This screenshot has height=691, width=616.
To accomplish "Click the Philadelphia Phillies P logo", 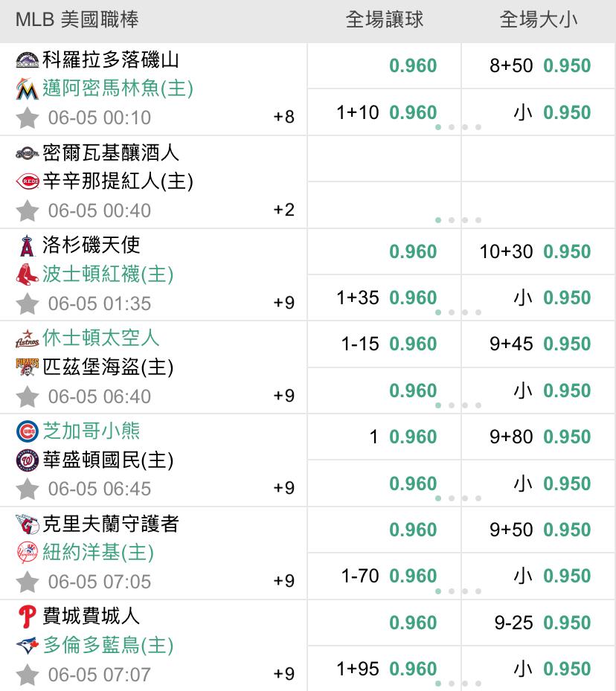I will pos(28,617).
